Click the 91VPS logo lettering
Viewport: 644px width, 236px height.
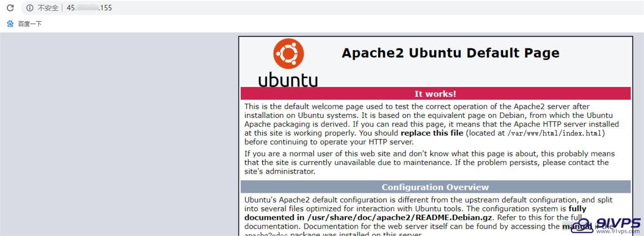tap(618, 223)
